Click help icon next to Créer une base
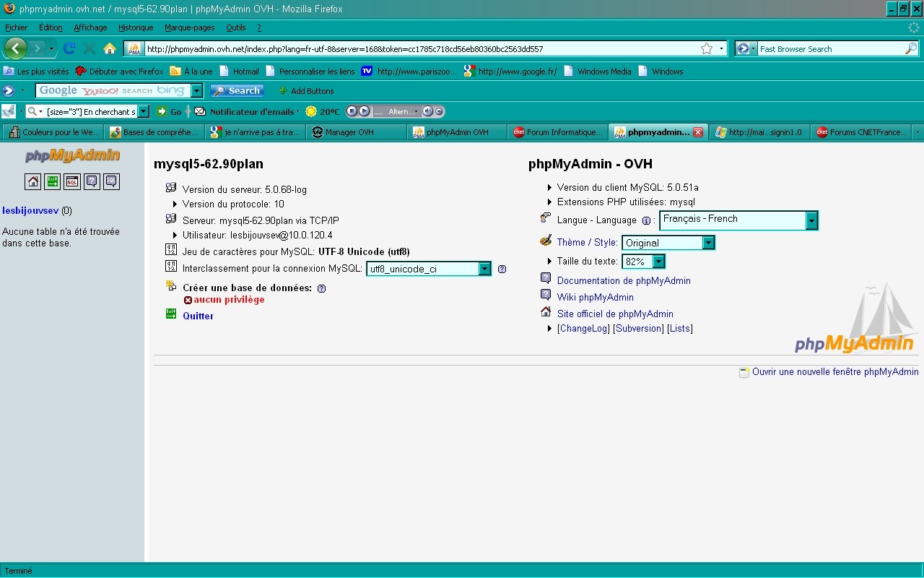The height and width of the screenshot is (578, 924). pos(321,288)
